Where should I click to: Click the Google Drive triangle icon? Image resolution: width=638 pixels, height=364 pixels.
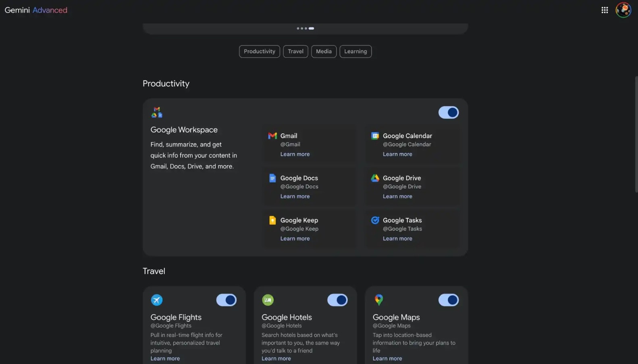(375, 178)
